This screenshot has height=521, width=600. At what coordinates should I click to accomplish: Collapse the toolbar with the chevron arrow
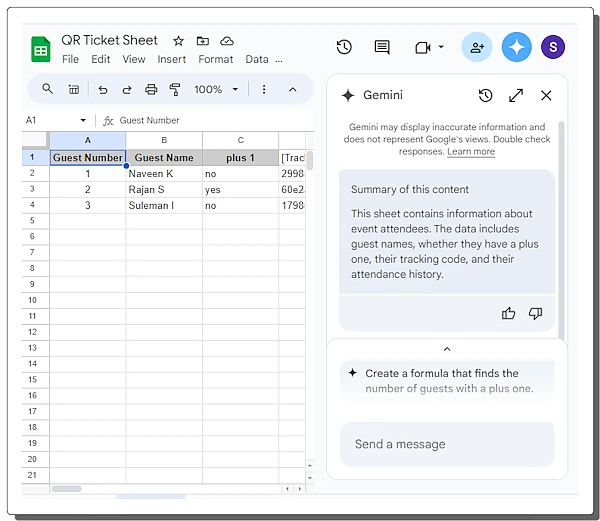pos(293,89)
